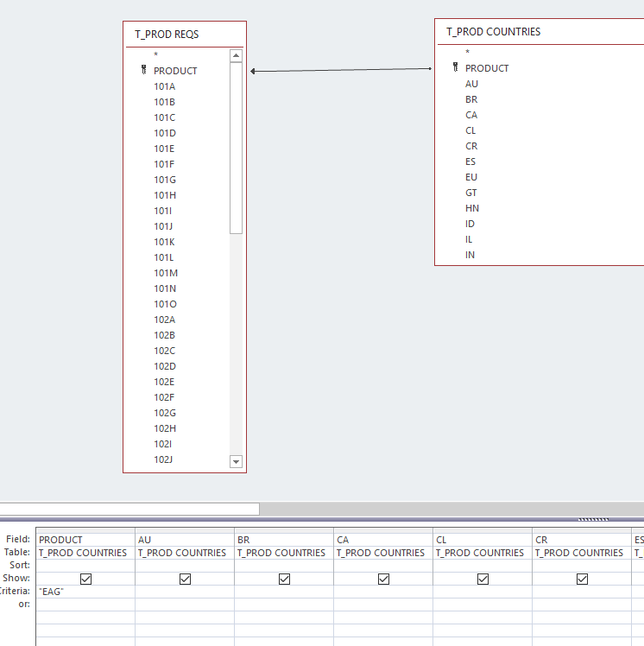
Task: Select GT field in T_PROD COUNTRIES list
Action: [x=471, y=193]
